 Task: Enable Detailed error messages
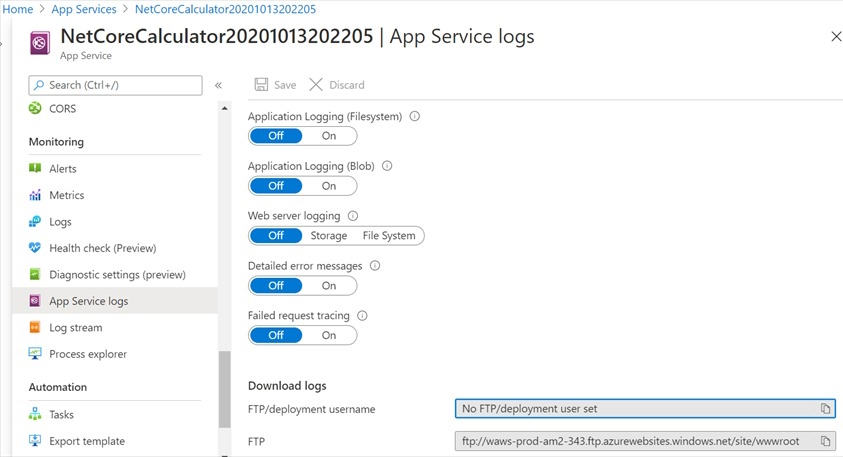coord(329,286)
